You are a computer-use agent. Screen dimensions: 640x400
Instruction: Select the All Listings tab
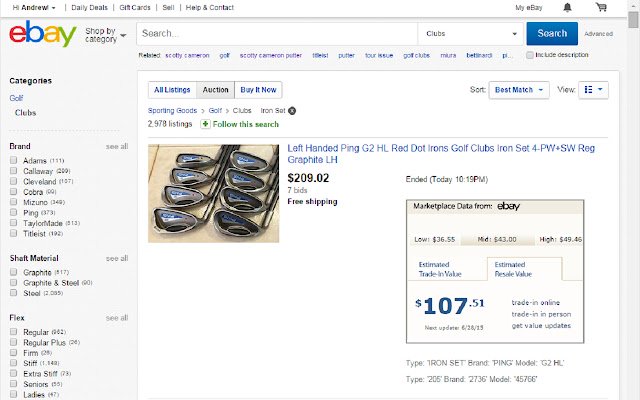[172, 89]
